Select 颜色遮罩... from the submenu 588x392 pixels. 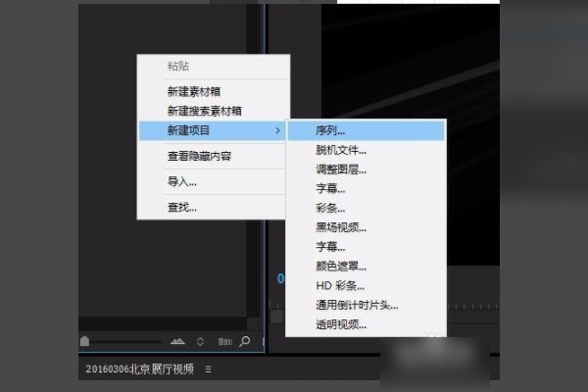click(340, 266)
